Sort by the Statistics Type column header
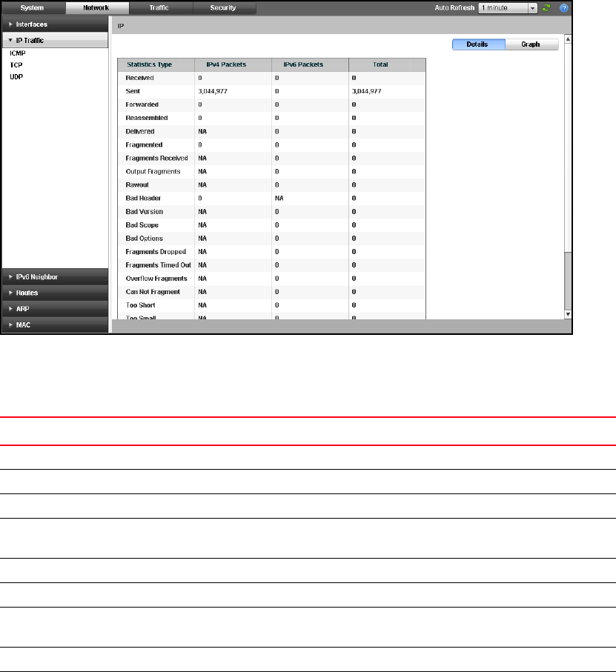Viewport: 616px width, 672px height. [x=156, y=64]
